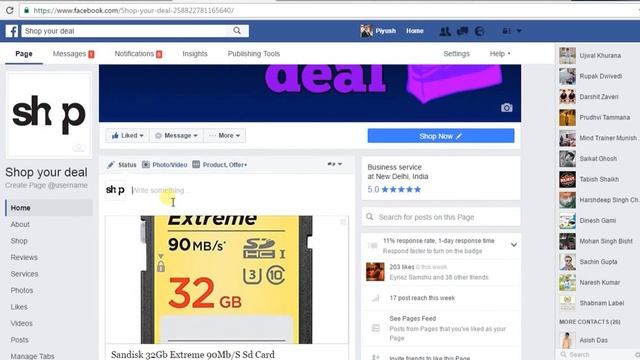Click Home link in top bar
The width and height of the screenshot is (640, 360).
[415, 31]
